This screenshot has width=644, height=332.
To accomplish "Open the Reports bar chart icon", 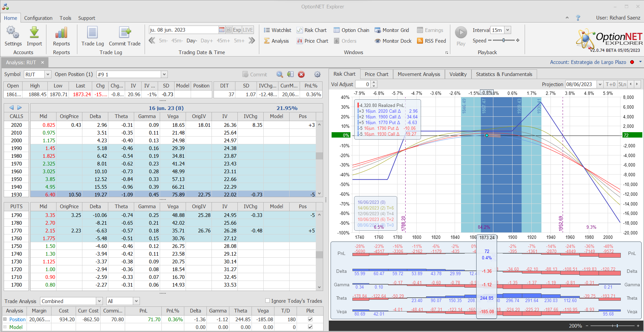I will [61, 33].
